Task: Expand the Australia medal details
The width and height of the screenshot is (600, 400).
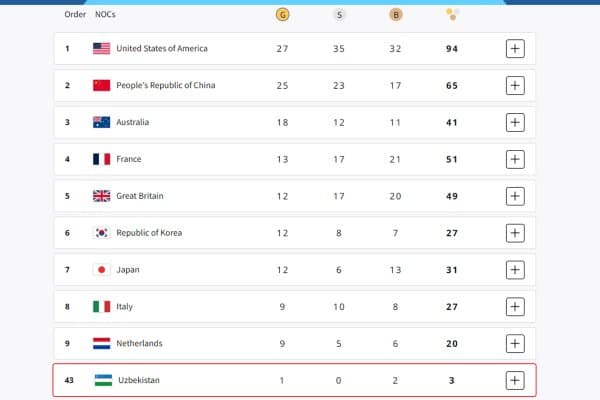Action: (515, 122)
